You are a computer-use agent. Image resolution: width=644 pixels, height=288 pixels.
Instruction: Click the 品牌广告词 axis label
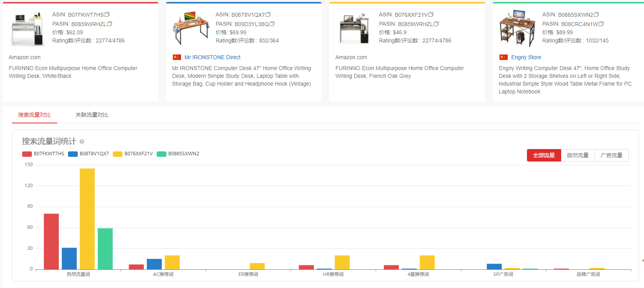click(588, 274)
